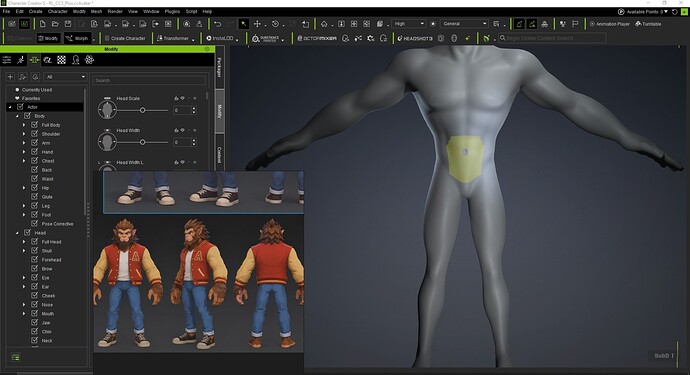Image resolution: width=690 pixels, height=375 pixels.
Task: Toggle the Nose checkbox
Action: point(34,304)
